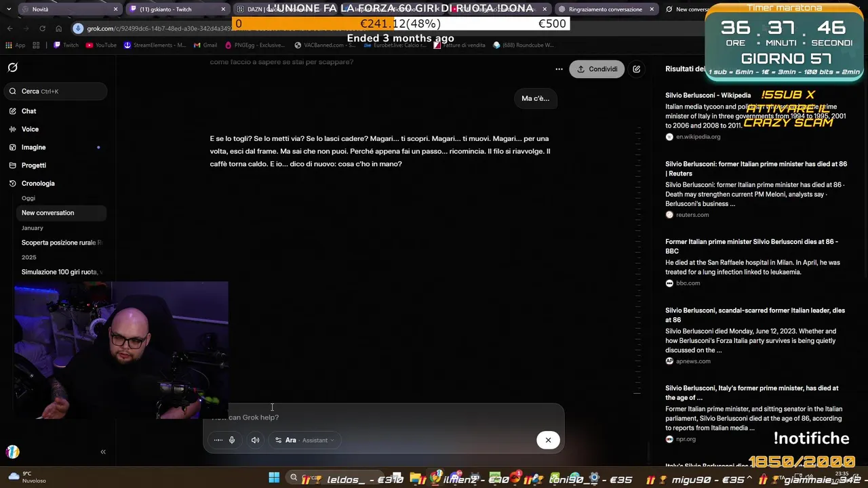Open Cronologia in the sidebar

click(38, 183)
